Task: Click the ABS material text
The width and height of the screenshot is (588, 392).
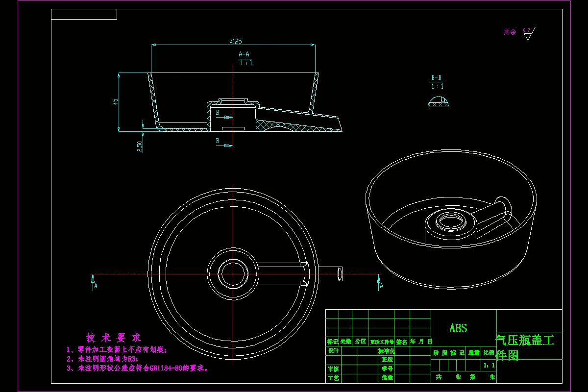Action: (458, 328)
